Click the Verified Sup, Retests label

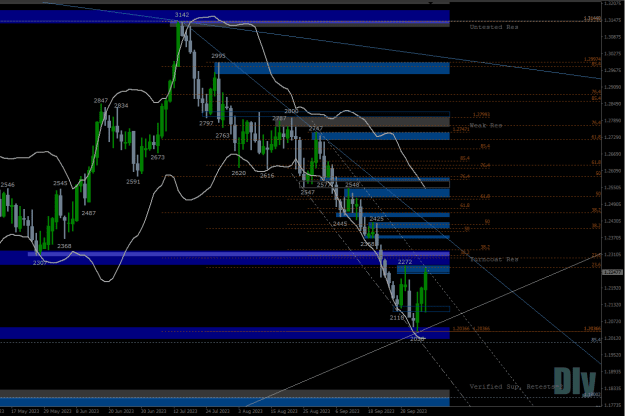coord(516,387)
